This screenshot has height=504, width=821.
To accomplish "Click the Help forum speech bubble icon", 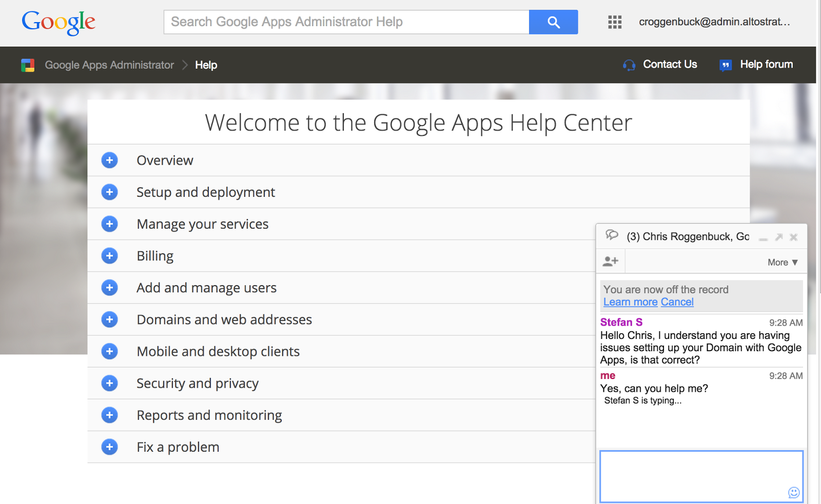I will coord(725,65).
